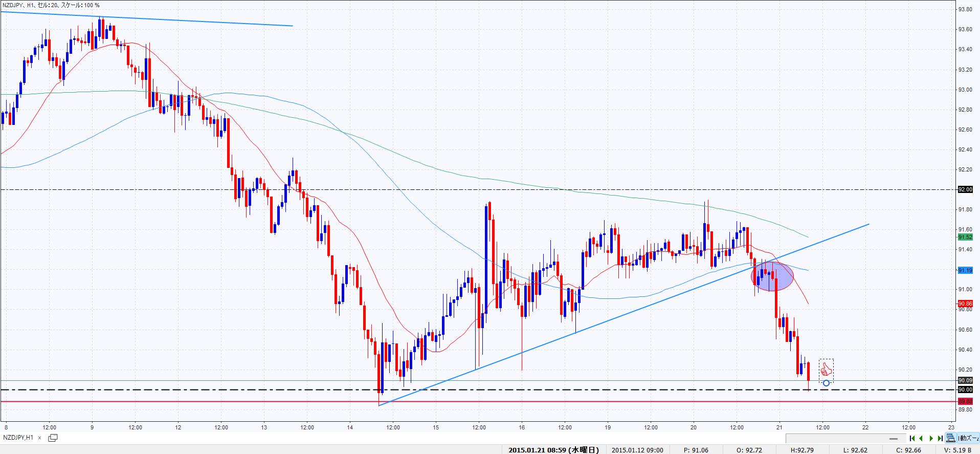Click the red 89.88 price level label
The height and width of the screenshot is (454, 980).
tap(965, 401)
